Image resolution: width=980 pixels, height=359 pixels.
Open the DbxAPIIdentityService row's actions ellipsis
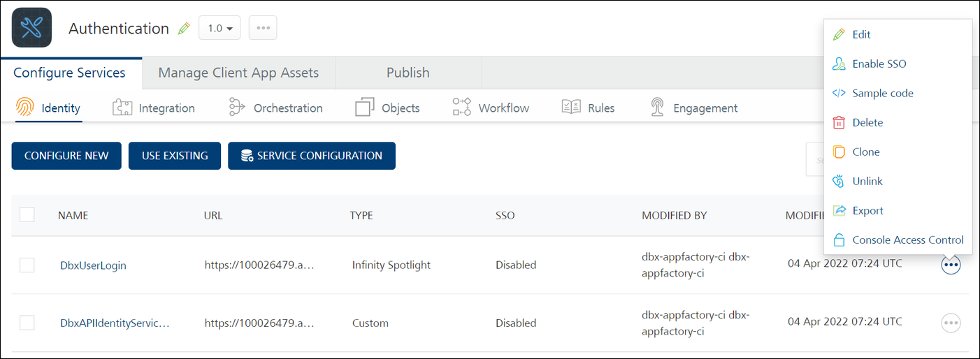coord(951,323)
